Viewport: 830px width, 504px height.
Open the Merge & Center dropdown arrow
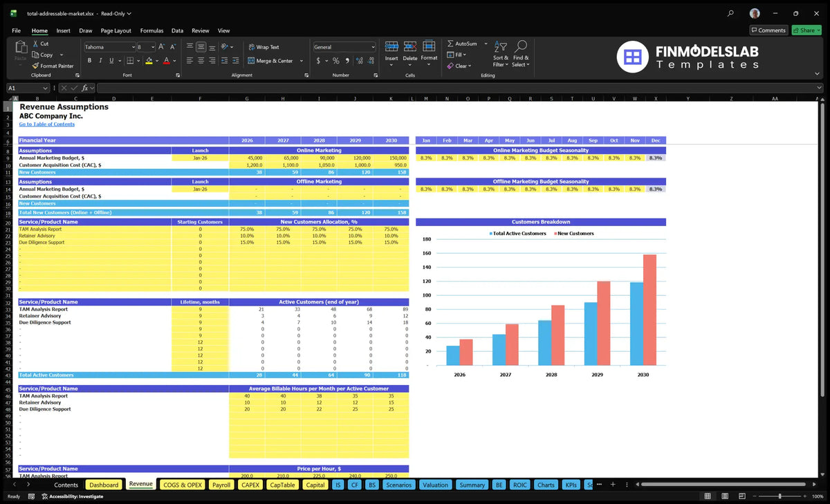click(x=300, y=61)
